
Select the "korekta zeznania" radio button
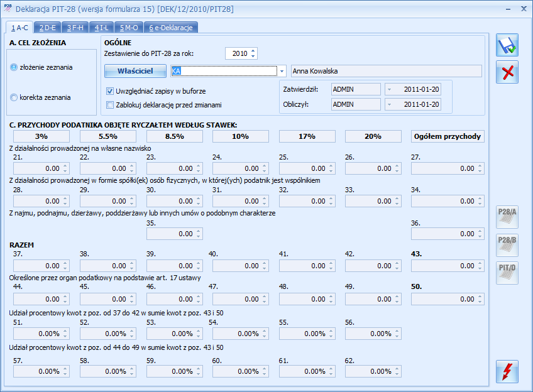click(14, 97)
